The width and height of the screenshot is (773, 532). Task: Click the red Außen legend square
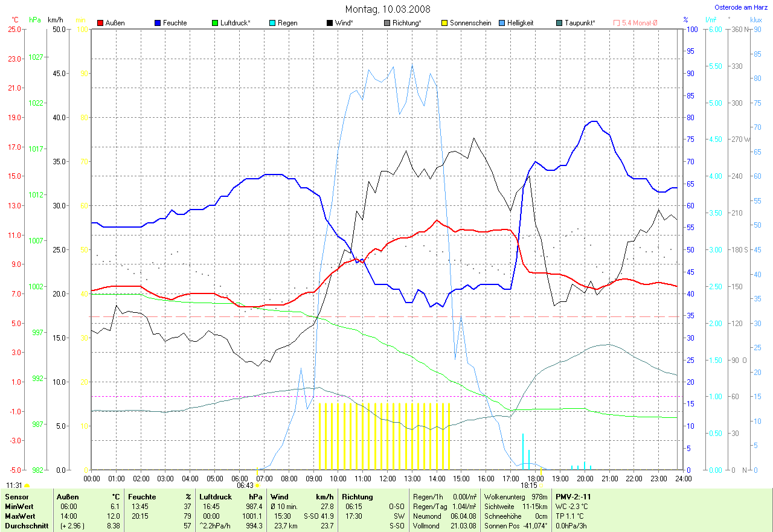100,23
